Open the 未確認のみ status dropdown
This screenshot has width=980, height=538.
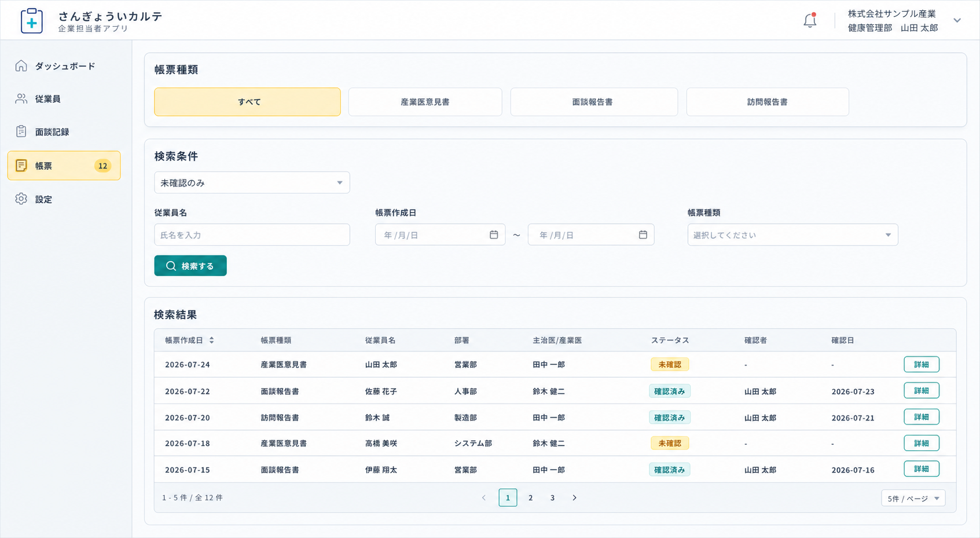point(252,182)
